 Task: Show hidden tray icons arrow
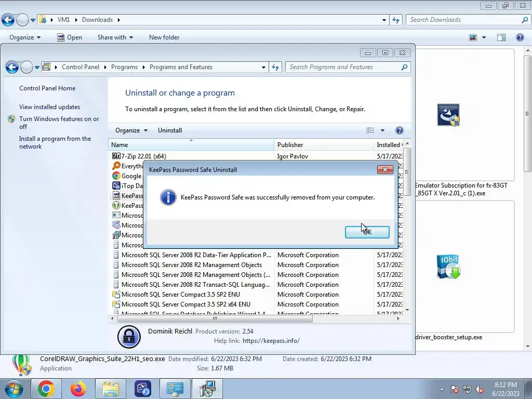click(442, 389)
